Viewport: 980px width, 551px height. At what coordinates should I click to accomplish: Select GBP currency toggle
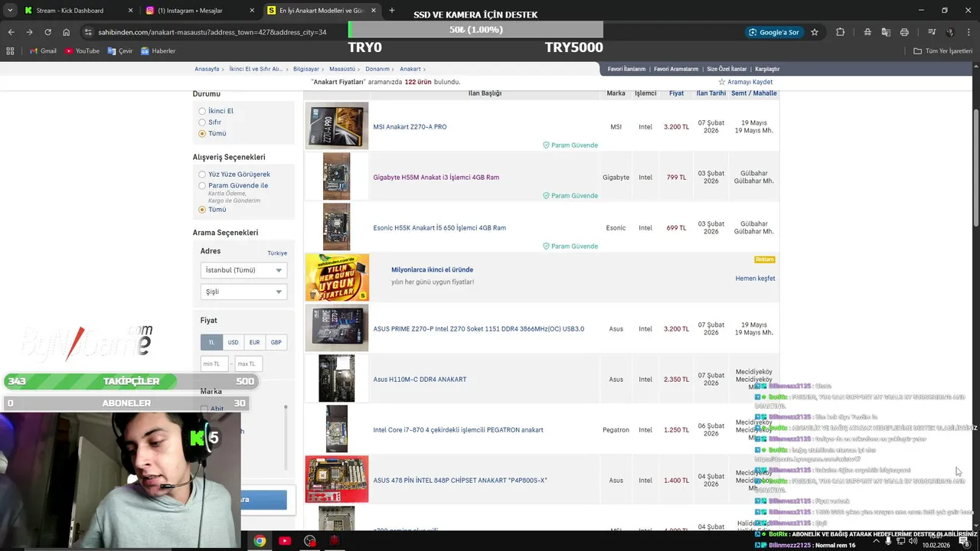point(276,342)
